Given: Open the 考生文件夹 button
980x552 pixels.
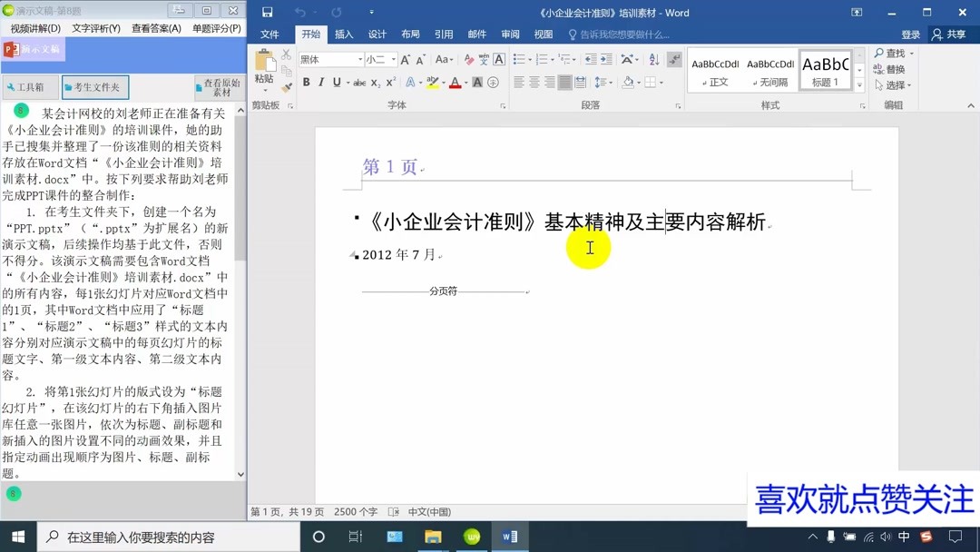Looking at the screenshot, I should pyautogui.click(x=95, y=87).
